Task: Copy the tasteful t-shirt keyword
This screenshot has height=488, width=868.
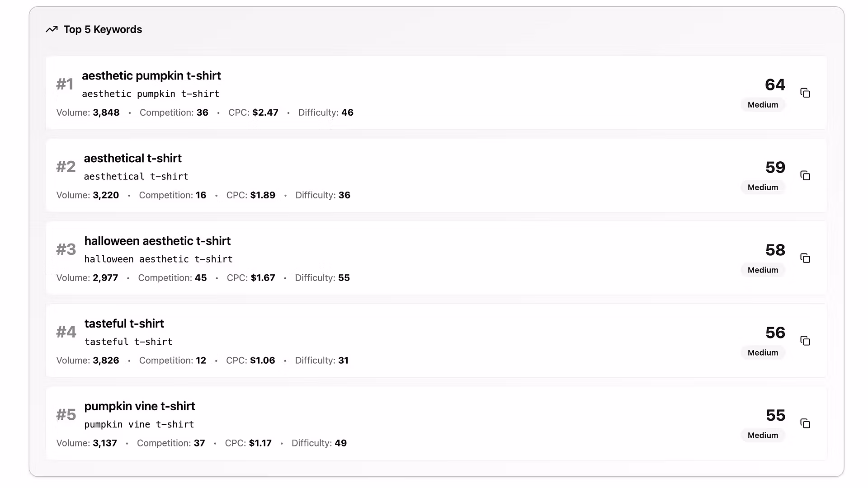Action: pyautogui.click(x=805, y=341)
